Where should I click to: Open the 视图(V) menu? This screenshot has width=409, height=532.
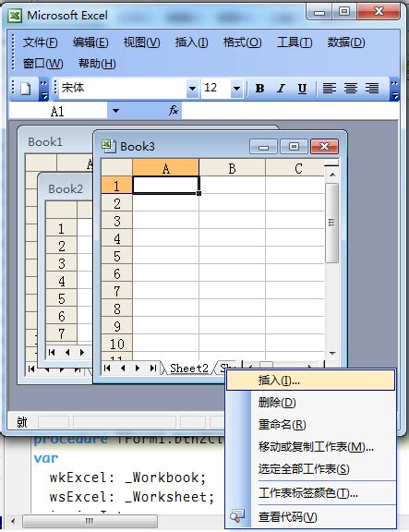pyautogui.click(x=141, y=42)
